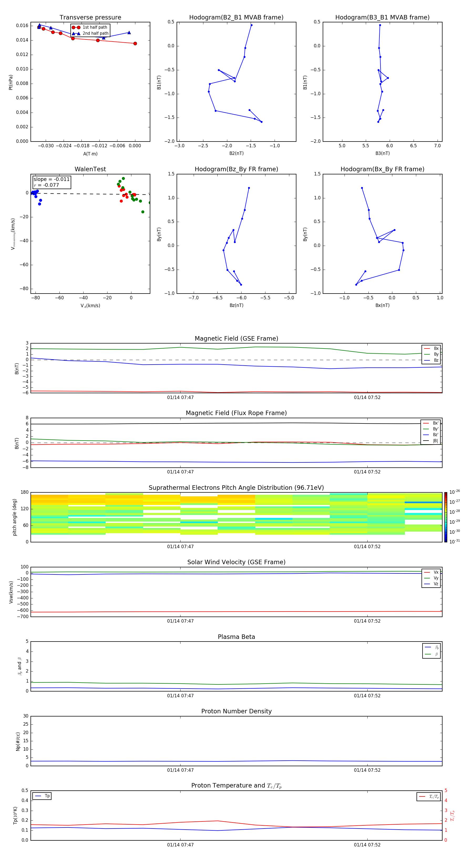The width and height of the screenshot is (473, 868).
Task: Click the "r = -0.077" annotation
Action: pyautogui.click(x=46, y=185)
